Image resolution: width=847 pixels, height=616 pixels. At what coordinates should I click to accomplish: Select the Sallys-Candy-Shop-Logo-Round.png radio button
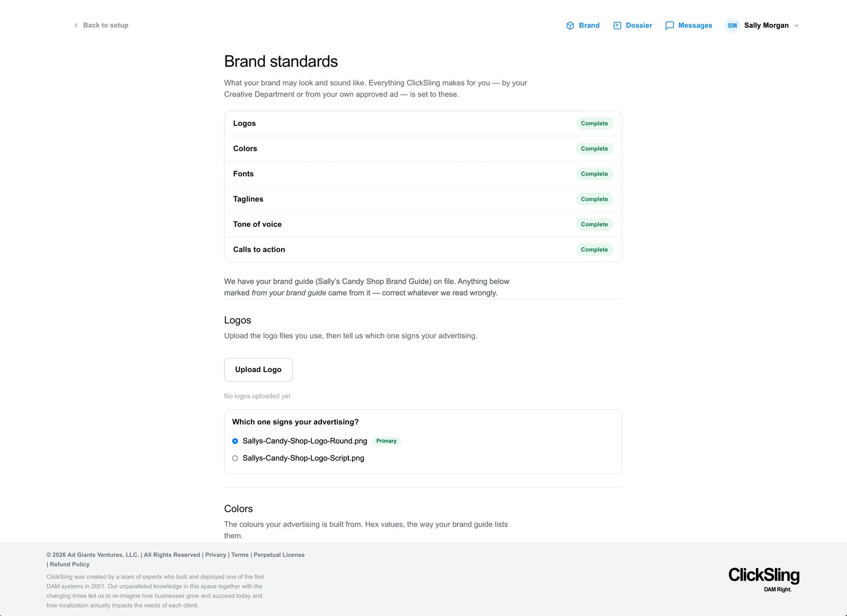(235, 441)
